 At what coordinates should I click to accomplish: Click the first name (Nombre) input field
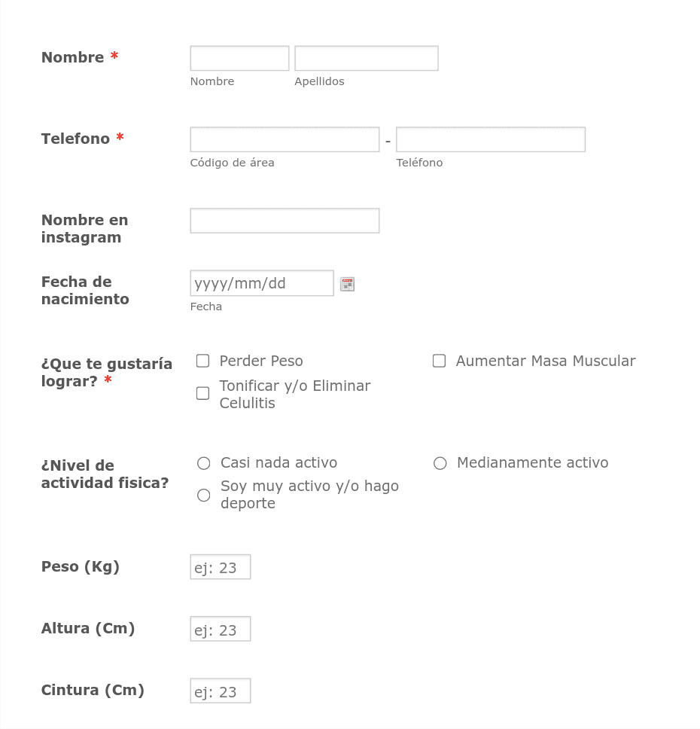239,58
